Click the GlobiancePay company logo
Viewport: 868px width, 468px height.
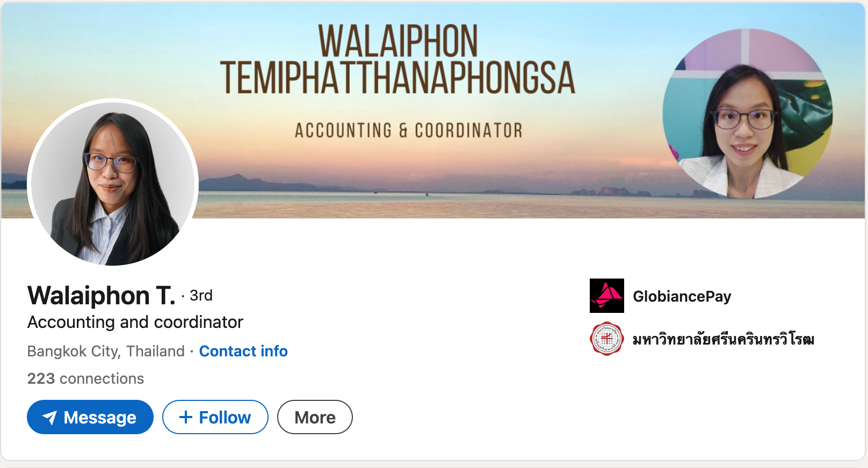pos(606,296)
